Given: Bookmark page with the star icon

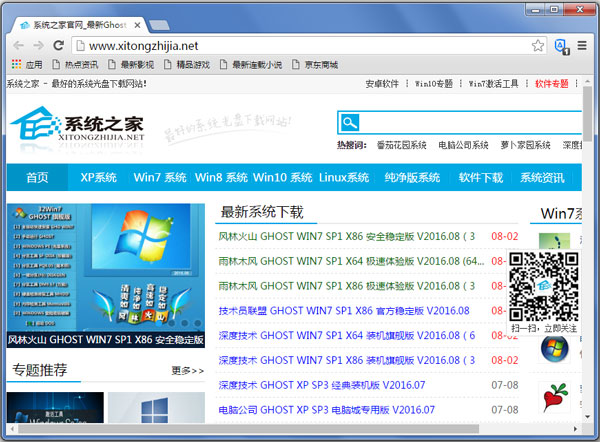Looking at the screenshot, I should tap(538, 46).
